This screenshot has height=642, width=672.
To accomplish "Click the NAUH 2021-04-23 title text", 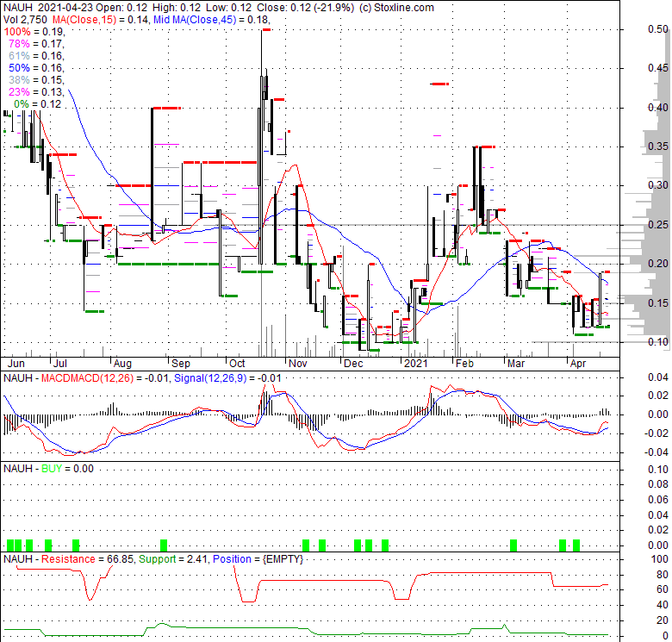I will click(48, 8).
